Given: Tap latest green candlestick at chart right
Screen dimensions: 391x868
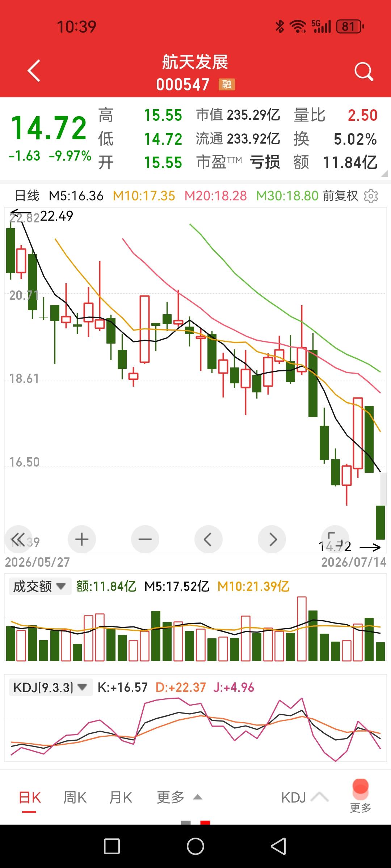Looking at the screenshot, I should [x=380, y=522].
